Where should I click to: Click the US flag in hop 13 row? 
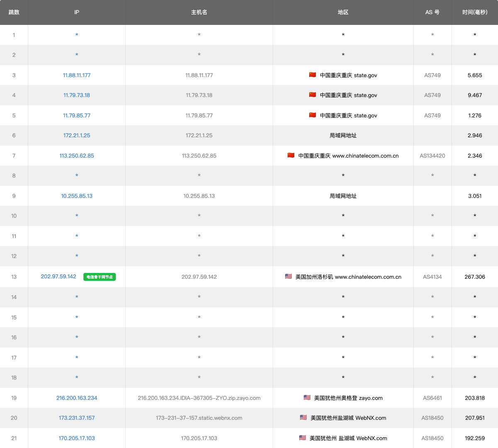tap(288, 276)
